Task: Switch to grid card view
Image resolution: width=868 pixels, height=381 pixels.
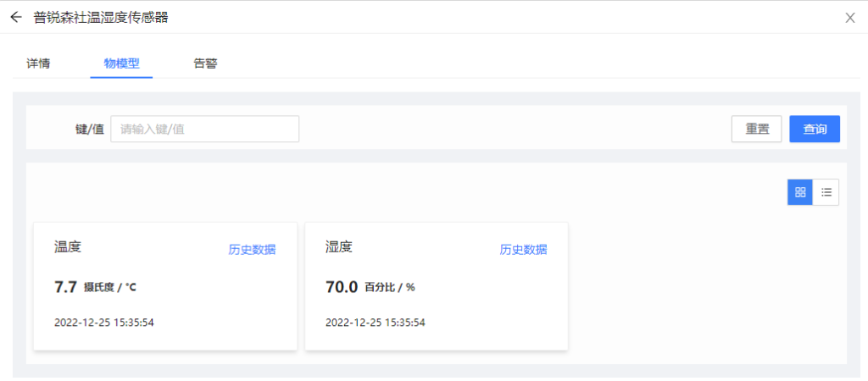Action: 800,192
